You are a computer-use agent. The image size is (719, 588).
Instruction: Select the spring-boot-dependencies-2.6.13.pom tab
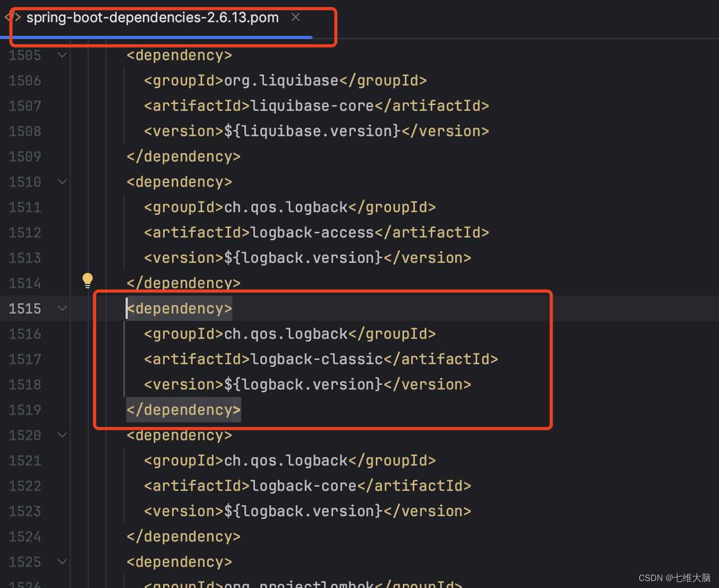(152, 17)
